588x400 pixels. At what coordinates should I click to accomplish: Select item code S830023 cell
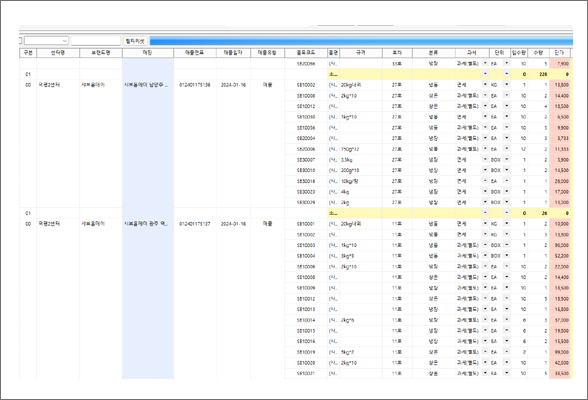tap(306, 192)
